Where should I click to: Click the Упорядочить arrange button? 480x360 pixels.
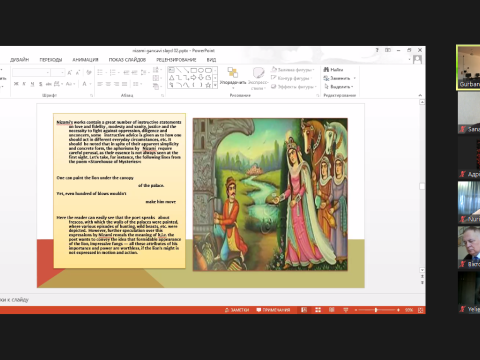coord(233,77)
